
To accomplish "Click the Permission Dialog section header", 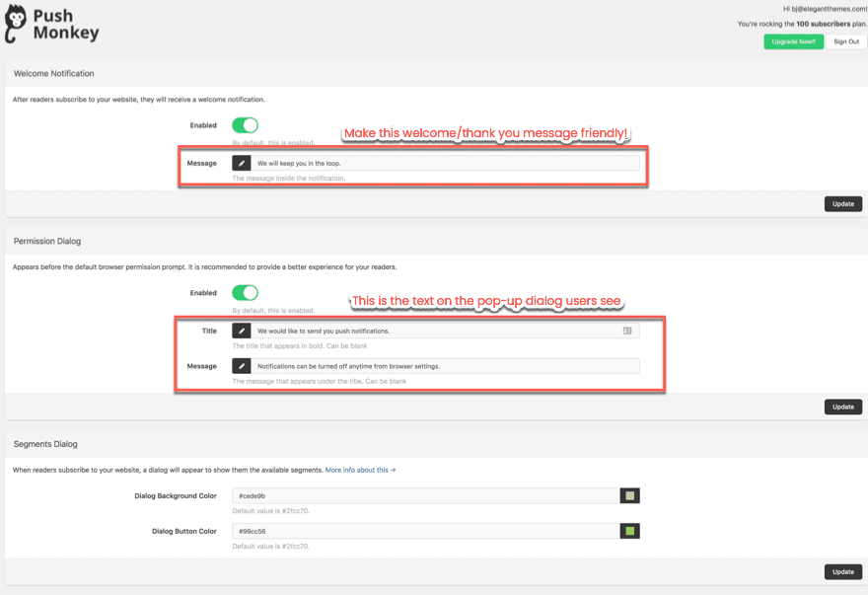I will point(46,241).
